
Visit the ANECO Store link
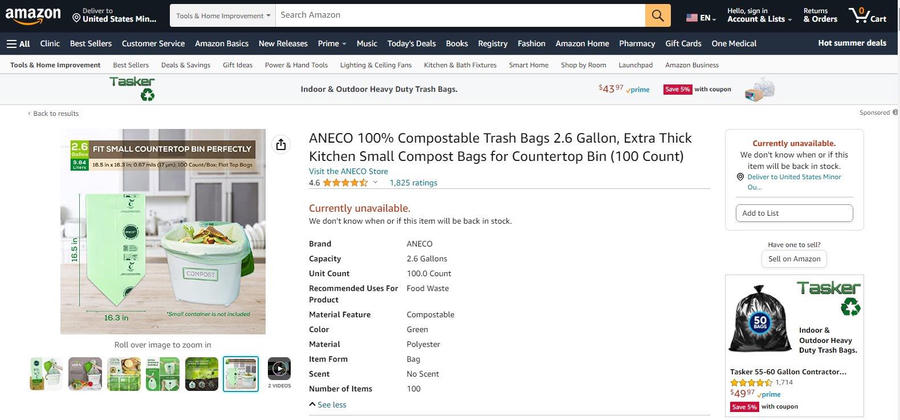pos(348,171)
